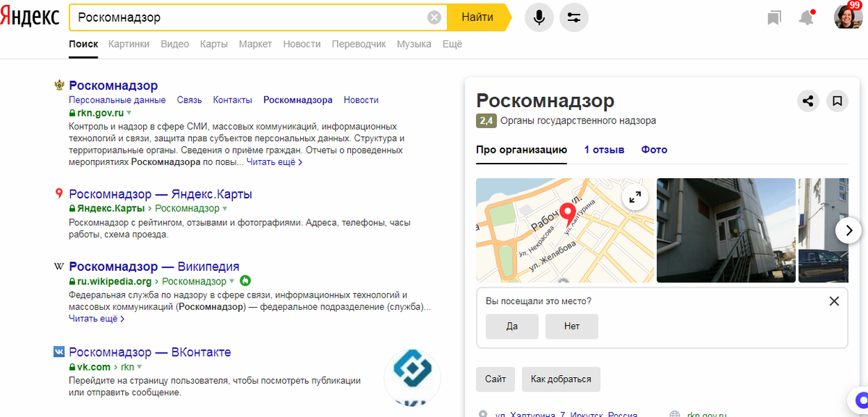Click green badge next to ru.wikipedia.org
868x417 pixels.
tap(245, 281)
